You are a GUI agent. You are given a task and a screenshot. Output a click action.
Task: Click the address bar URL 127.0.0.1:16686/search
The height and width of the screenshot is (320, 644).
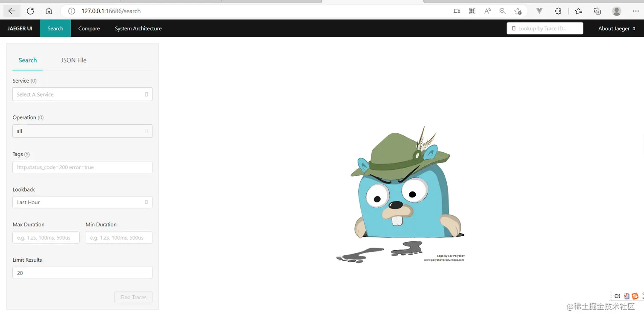pos(111,11)
